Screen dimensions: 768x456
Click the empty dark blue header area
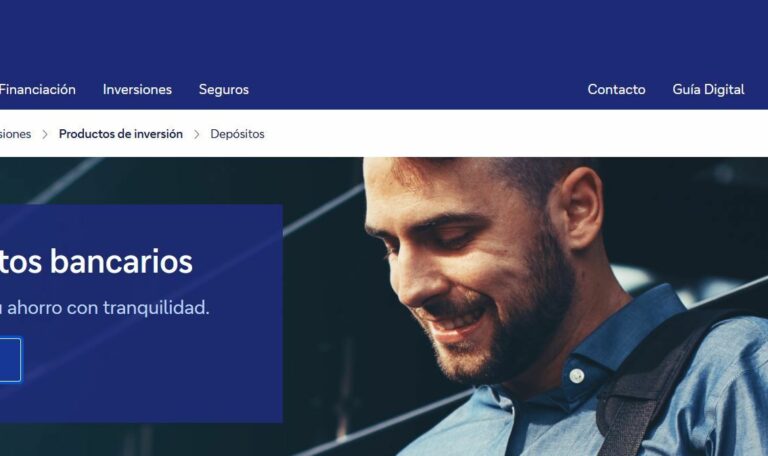[384, 34]
